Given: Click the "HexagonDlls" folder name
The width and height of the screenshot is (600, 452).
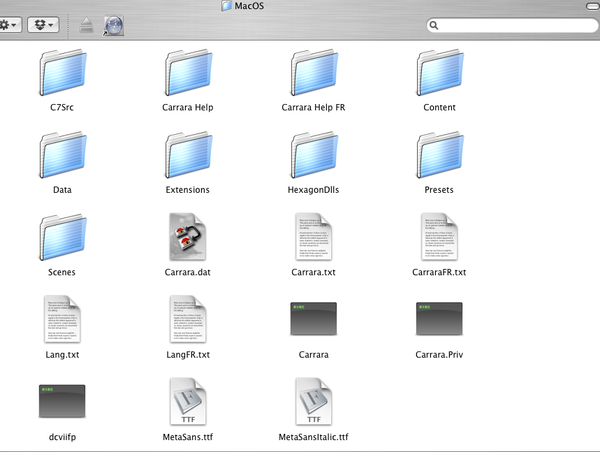Looking at the screenshot, I should click(313, 189).
